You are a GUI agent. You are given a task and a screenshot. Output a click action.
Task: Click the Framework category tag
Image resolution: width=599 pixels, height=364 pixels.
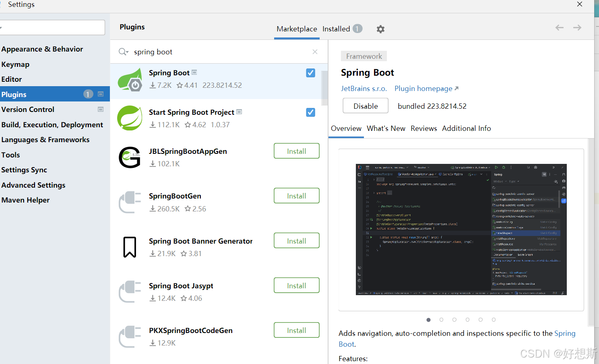(364, 56)
